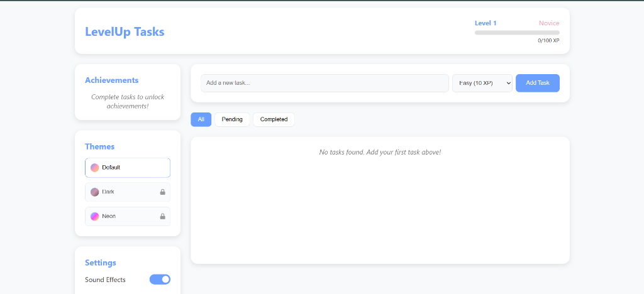Select the Neon theme option
The height and width of the screenshot is (294, 644).
128,216
